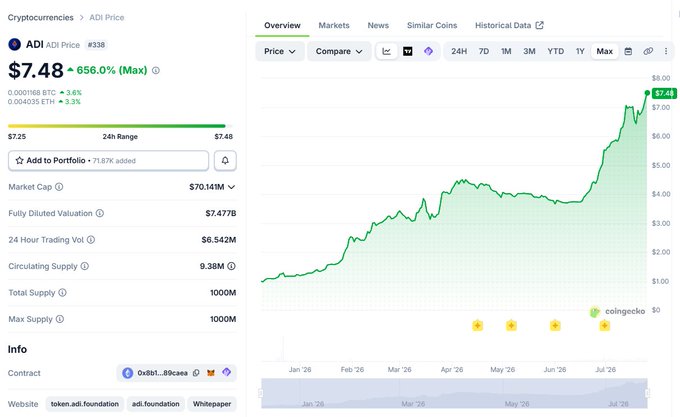Select the Max time range
The height and width of the screenshot is (417, 680).
pos(605,51)
